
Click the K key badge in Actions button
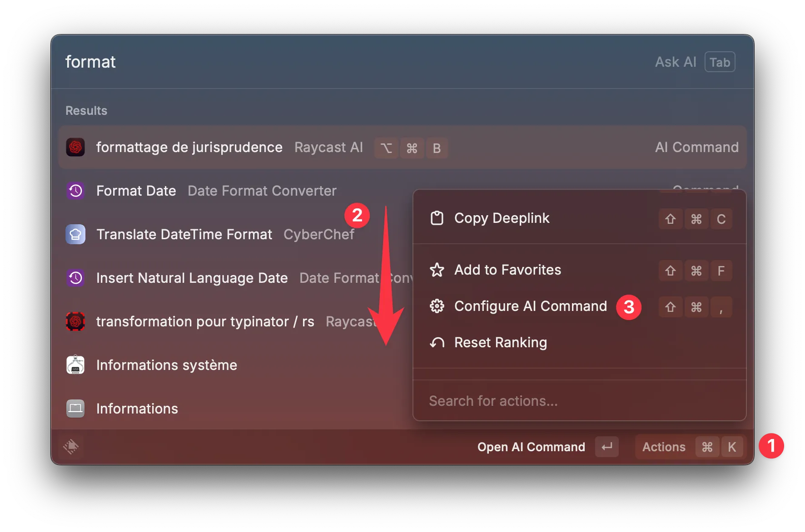(x=732, y=447)
